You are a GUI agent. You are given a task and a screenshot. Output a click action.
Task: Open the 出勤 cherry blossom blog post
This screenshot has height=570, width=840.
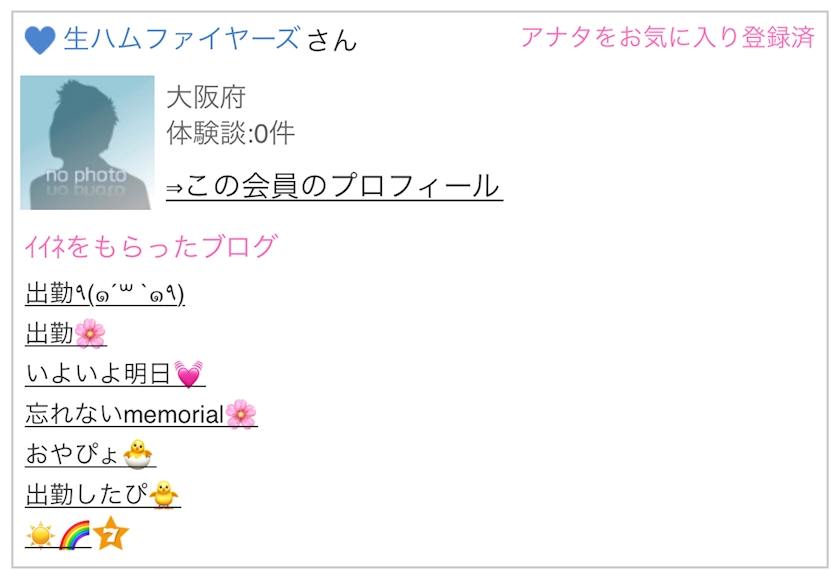pos(66,333)
